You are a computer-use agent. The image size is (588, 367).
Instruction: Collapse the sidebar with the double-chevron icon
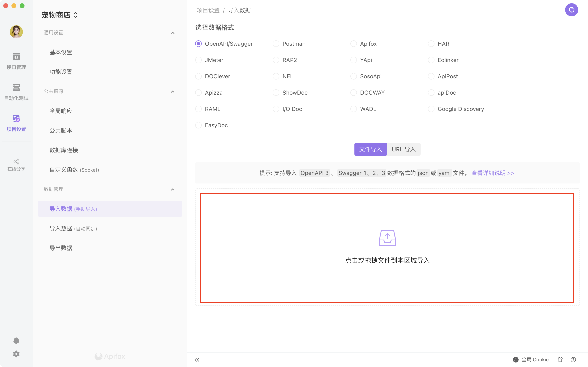(197, 359)
